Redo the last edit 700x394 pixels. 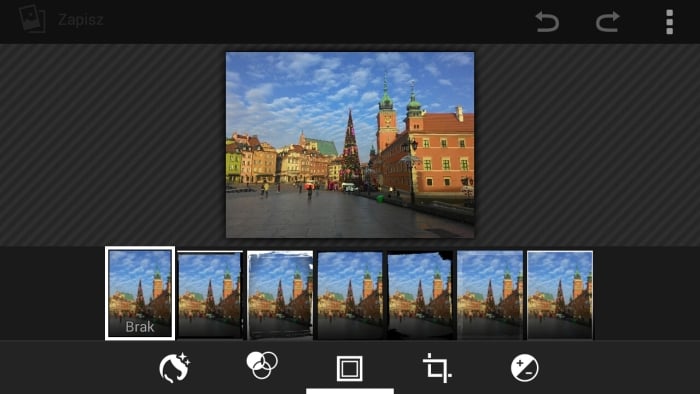tap(608, 21)
